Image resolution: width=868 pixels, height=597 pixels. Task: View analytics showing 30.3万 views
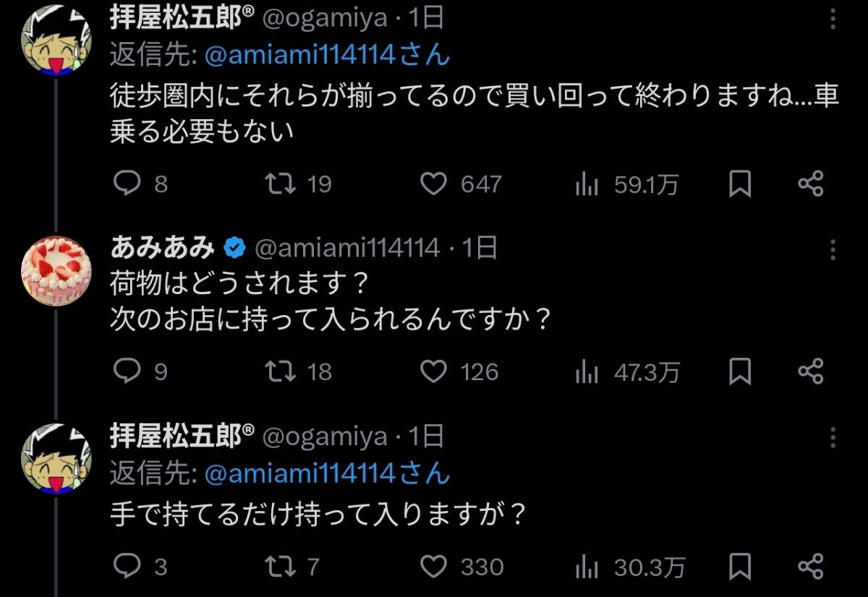587,568
